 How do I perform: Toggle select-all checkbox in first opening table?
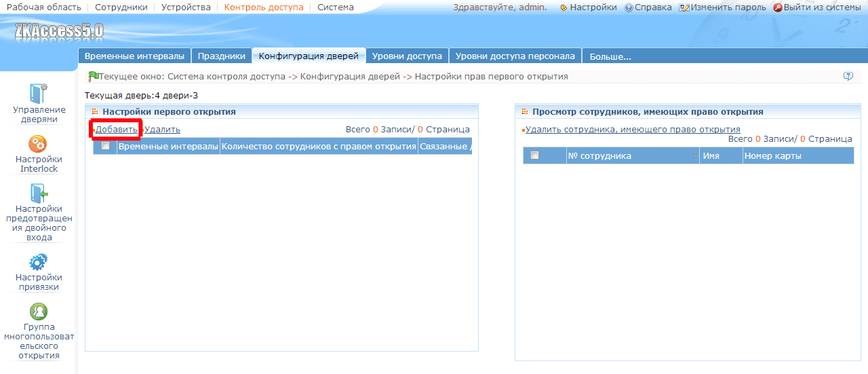point(105,146)
